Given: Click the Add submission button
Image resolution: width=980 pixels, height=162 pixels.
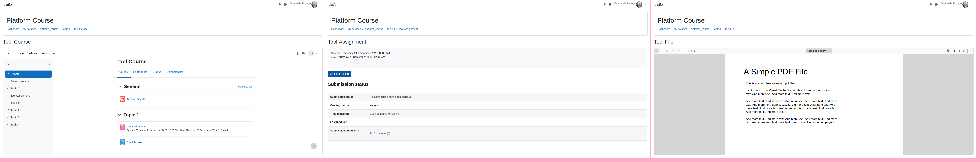Looking at the screenshot, I should (339, 74).
